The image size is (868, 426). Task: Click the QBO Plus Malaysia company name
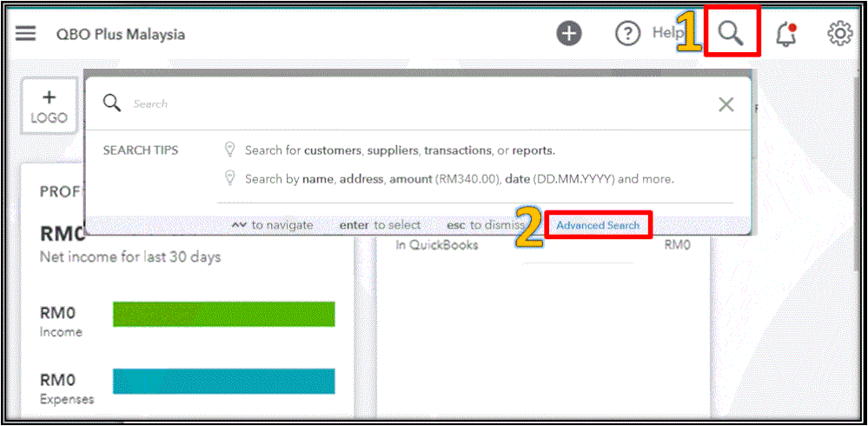pos(121,35)
